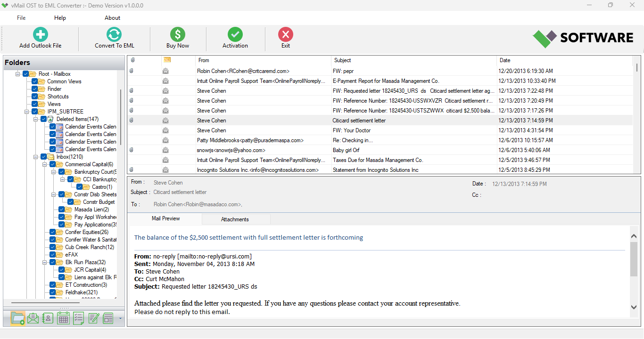Collapse the Deleted Items(147) node
644x339 pixels.
coord(36,119)
